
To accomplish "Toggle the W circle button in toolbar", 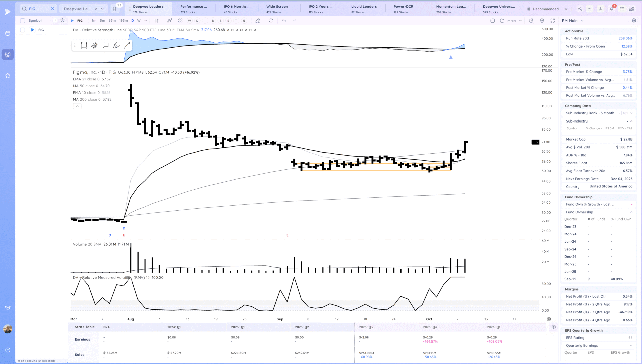I will [189, 21].
